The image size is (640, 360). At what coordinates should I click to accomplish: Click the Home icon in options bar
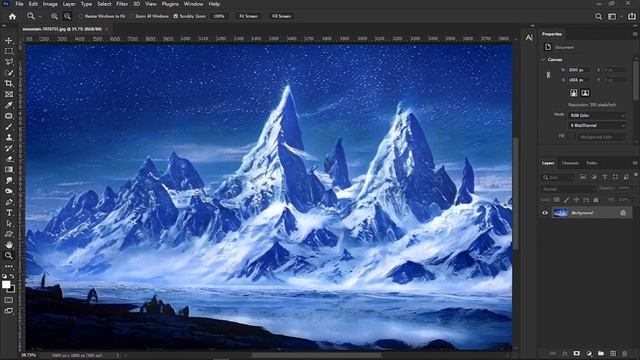click(x=12, y=16)
